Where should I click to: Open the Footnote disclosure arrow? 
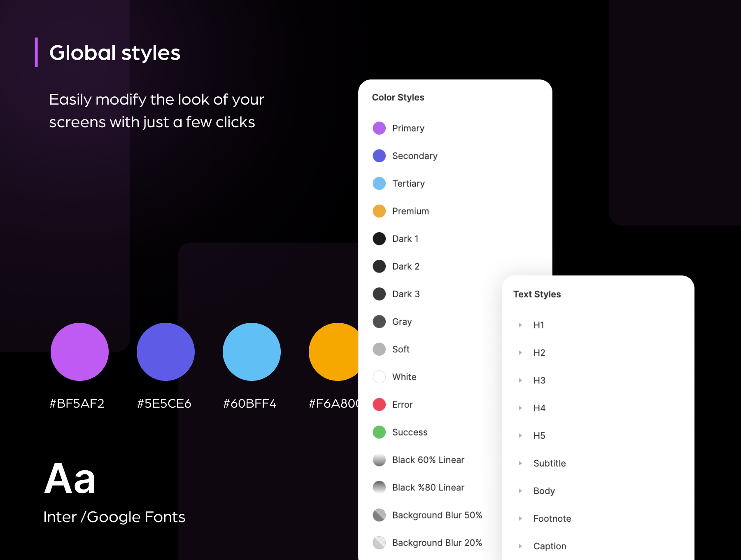520,518
